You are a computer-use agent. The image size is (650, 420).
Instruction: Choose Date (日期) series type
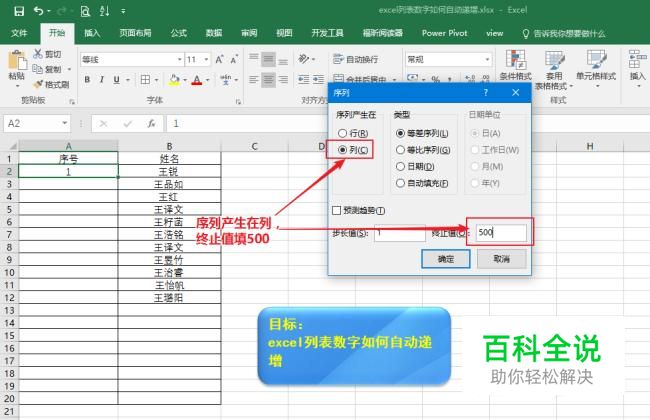pos(415,166)
